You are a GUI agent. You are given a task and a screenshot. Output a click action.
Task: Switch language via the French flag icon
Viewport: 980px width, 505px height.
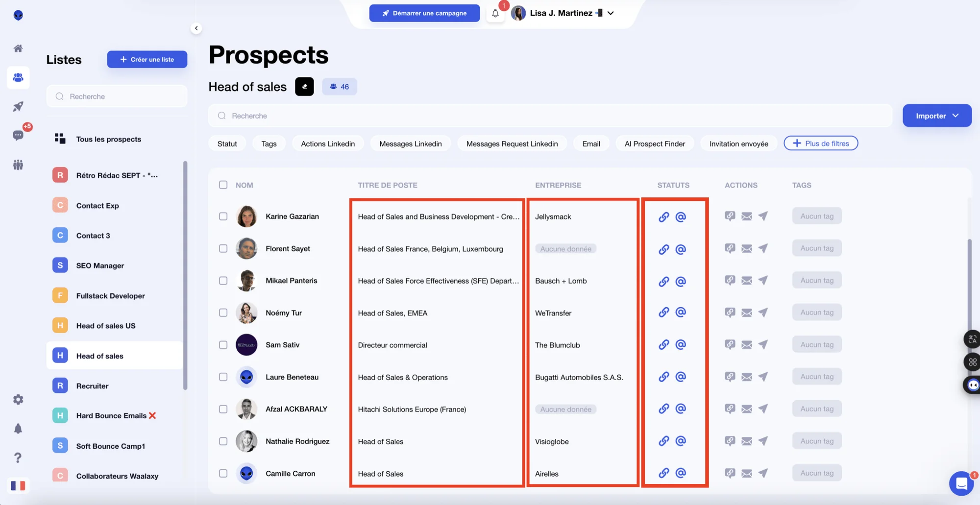[18, 485]
